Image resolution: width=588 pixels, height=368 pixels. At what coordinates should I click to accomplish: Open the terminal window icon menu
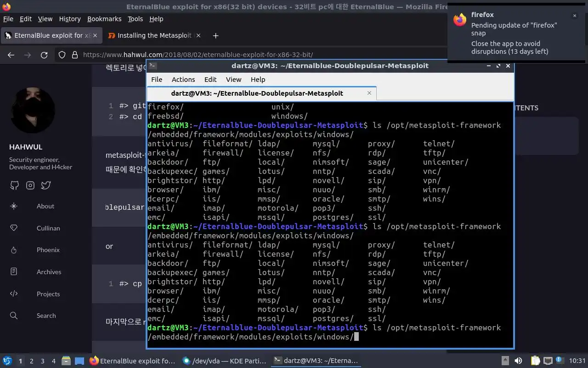pyautogui.click(x=153, y=66)
